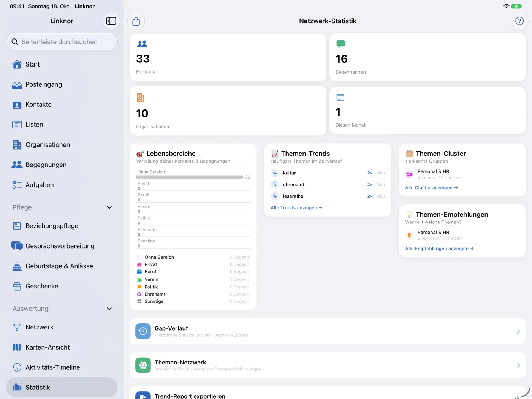Click the Organisationen building icon above 10
Screen dimensions: 532x399
pos(141,98)
